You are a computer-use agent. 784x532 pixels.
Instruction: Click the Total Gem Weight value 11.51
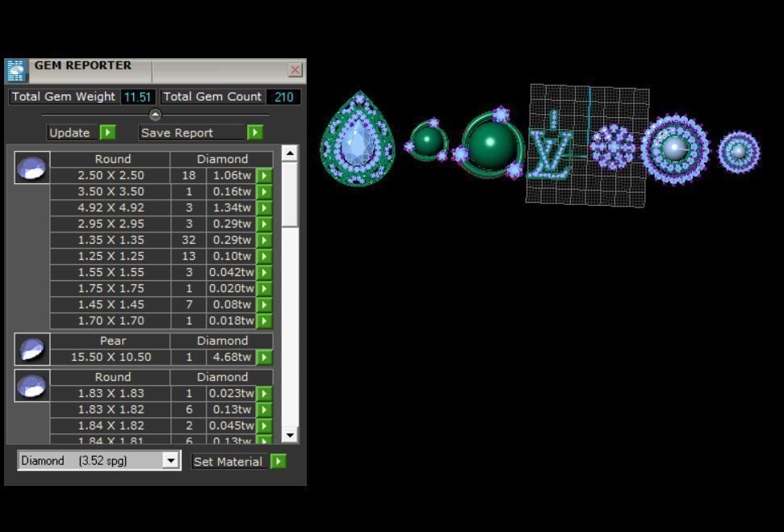(x=137, y=97)
